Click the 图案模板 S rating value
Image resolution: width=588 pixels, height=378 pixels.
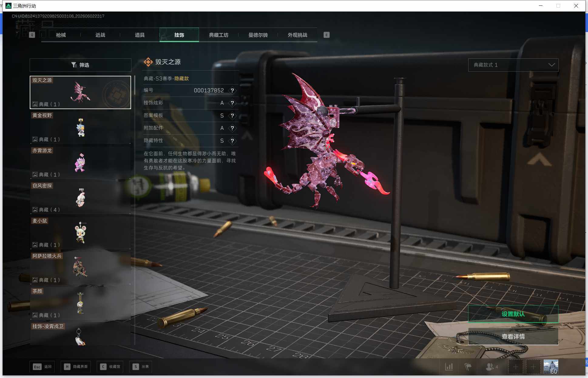[x=222, y=116]
